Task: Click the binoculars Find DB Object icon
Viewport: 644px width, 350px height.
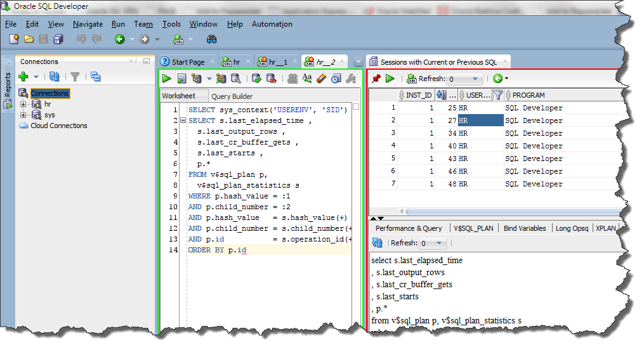Action: click(x=211, y=39)
